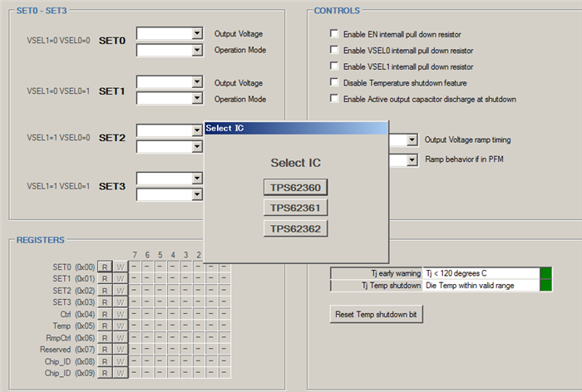Click Tj < 120 degrees C status field
This screenshot has height=392, width=582.
pos(481,273)
